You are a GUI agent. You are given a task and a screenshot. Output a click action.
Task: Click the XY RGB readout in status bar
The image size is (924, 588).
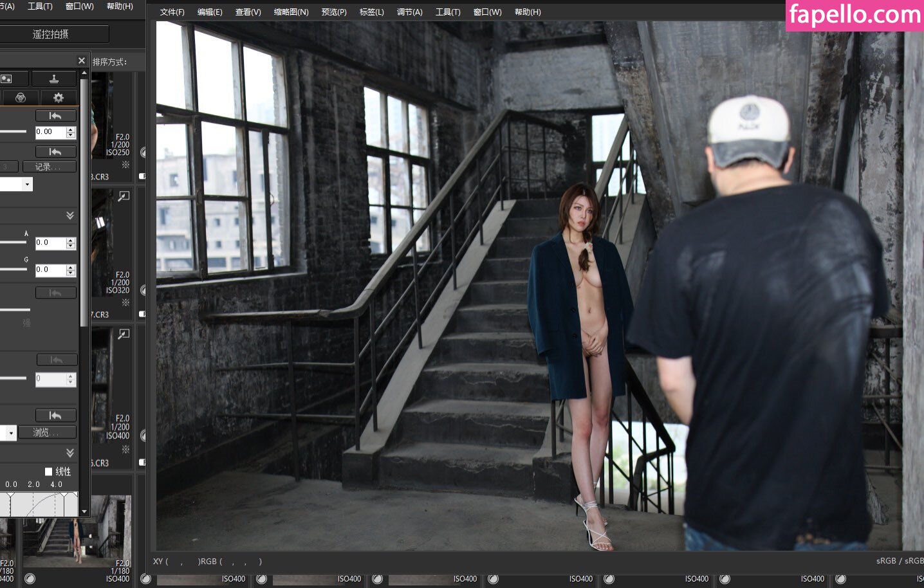pos(208,562)
